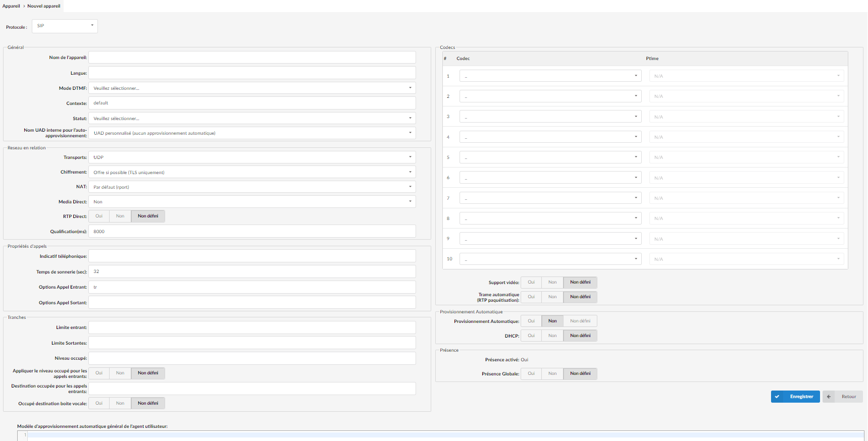Click the Codec column header

pos(463,59)
